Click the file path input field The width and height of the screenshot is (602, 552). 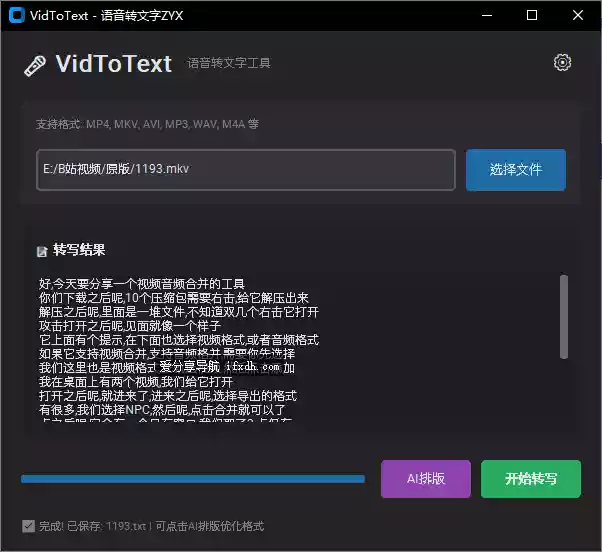[246, 170]
